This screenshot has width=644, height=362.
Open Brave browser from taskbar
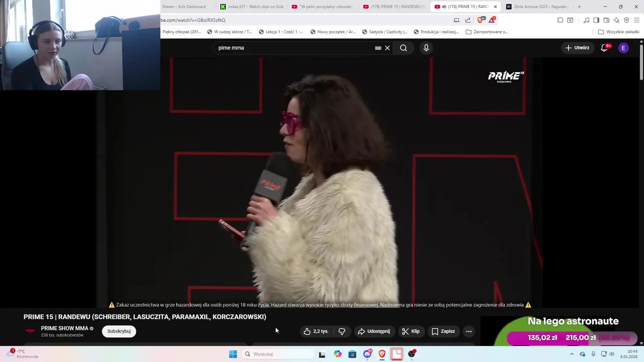pos(382,354)
